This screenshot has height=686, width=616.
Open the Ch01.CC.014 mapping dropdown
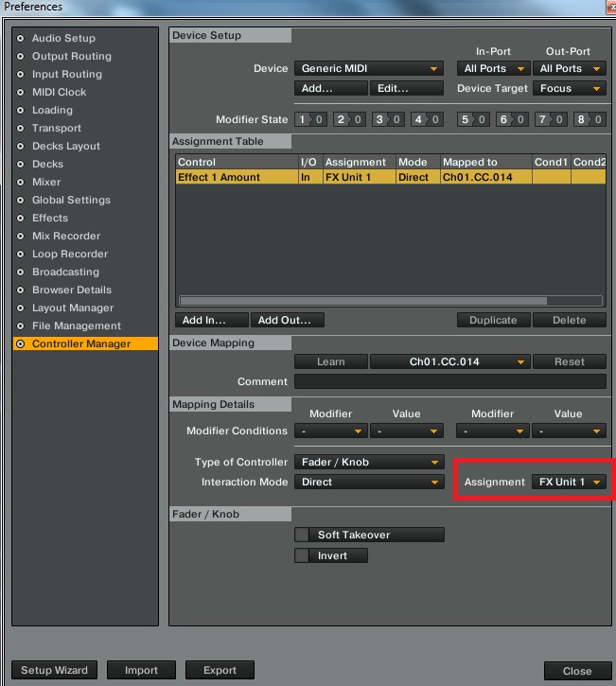(450, 361)
